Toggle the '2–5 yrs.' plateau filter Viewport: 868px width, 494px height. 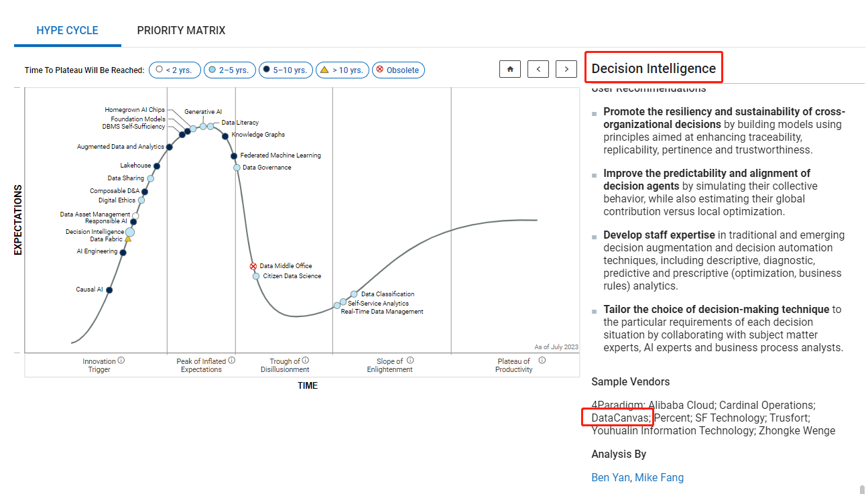click(229, 70)
